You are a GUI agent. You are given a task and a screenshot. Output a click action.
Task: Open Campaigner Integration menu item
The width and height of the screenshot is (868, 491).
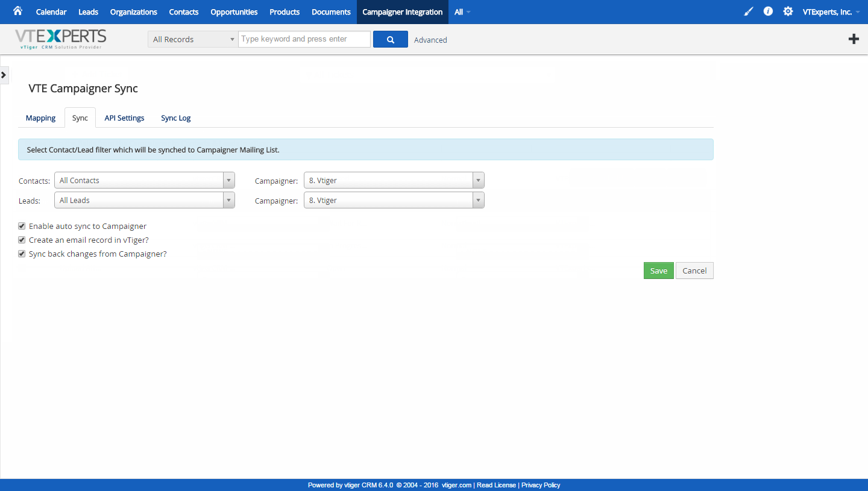[403, 12]
